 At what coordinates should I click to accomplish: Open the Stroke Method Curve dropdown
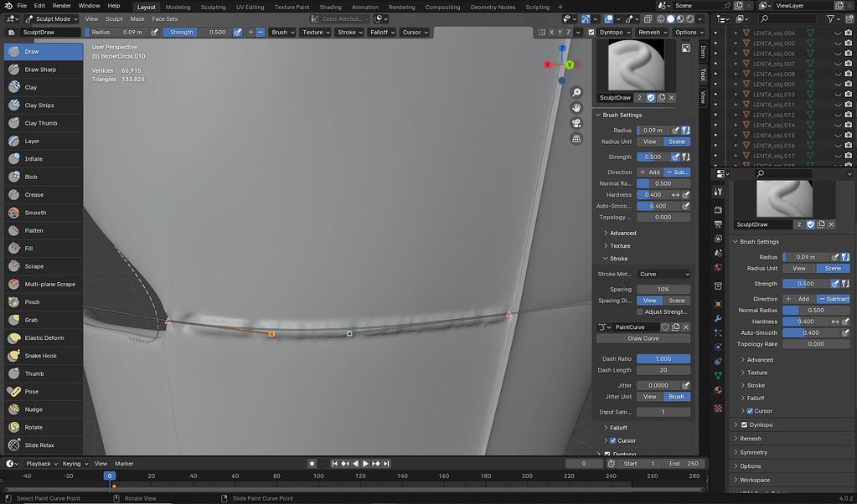[663, 274]
